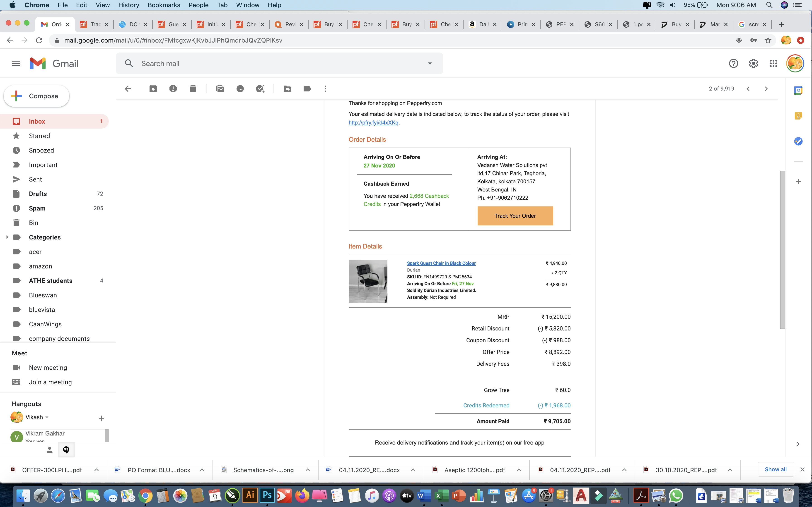The width and height of the screenshot is (812, 507).
Task: Open Gmail settings gear
Action: coord(753,63)
